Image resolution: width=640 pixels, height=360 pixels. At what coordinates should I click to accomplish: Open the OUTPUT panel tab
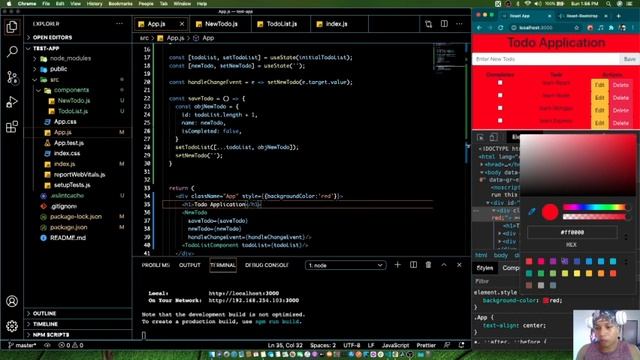coord(190,265)
